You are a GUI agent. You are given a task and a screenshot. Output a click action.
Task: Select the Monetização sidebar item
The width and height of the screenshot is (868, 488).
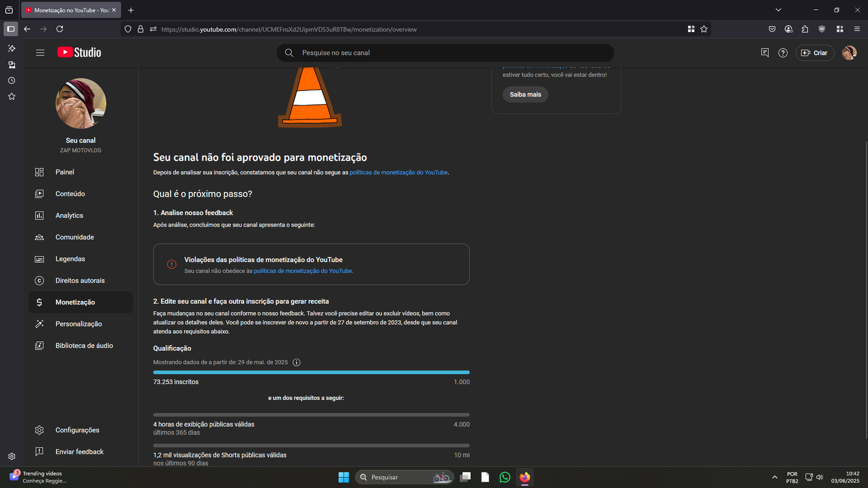[80, 302]
